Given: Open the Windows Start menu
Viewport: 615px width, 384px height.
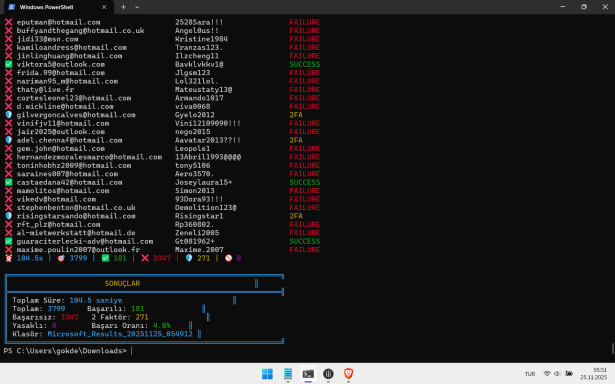Looking at the screenshot, I should click(267, 374).
